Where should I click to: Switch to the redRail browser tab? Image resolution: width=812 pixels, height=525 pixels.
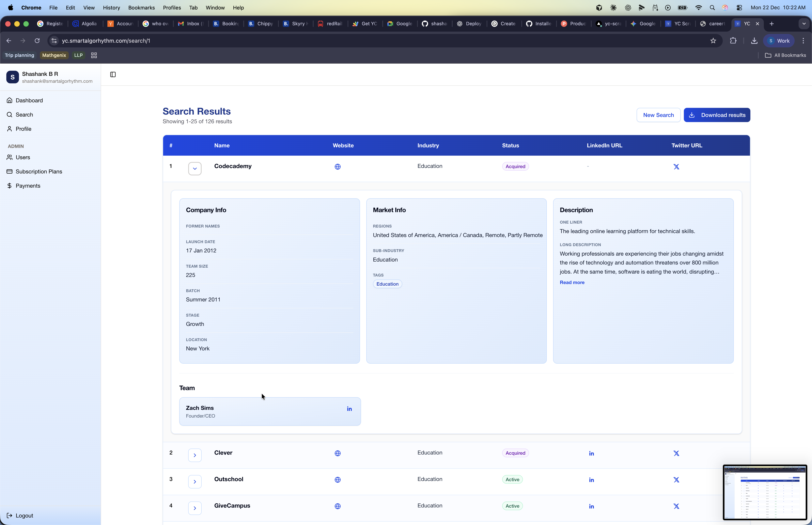(x=329, y=24)
